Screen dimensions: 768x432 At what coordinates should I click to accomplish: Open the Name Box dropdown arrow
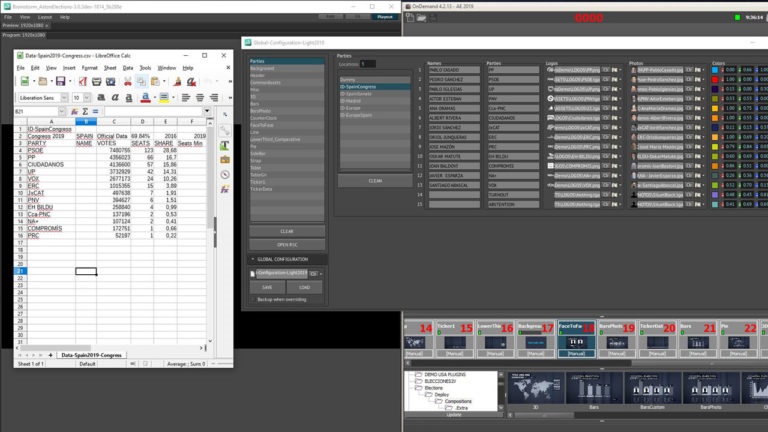pyautogui.click(x=62, y=112)
